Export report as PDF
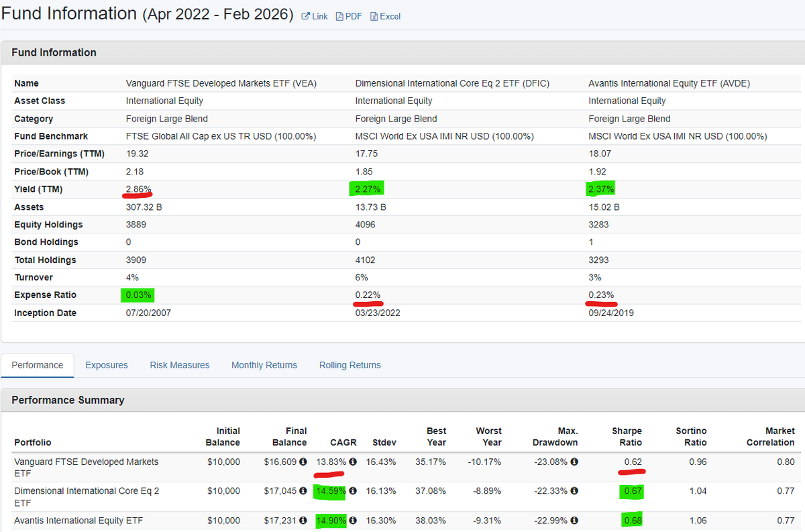The width and height of the screenshot is (805, 532). [x=349, y=16]
